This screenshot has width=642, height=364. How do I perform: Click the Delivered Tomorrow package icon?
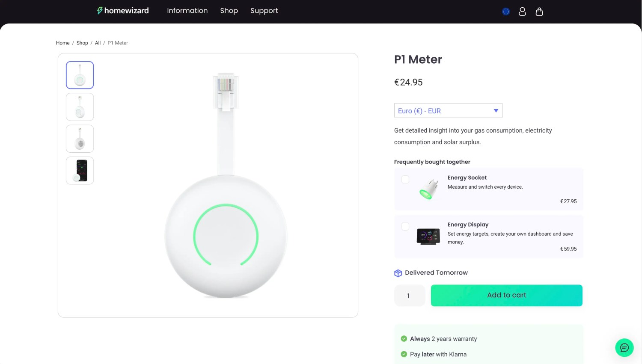pyautogui.click(x=398, y=273)
